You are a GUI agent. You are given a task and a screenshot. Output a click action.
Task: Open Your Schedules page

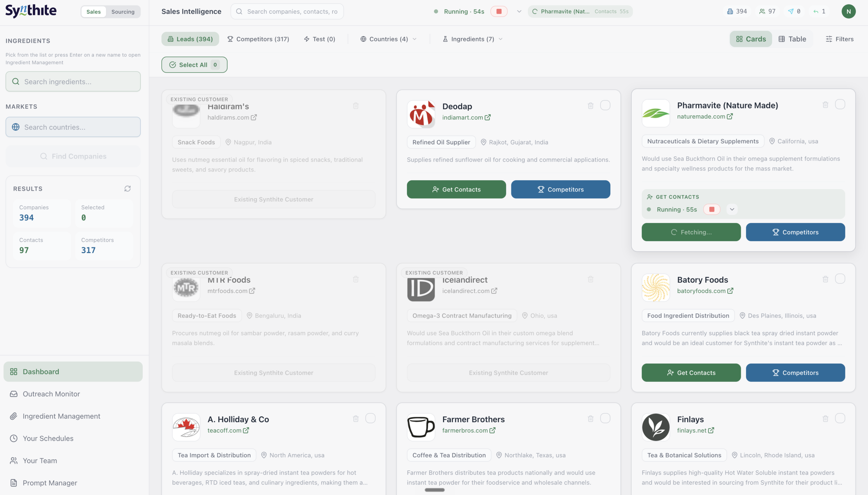tap(73, 438)
